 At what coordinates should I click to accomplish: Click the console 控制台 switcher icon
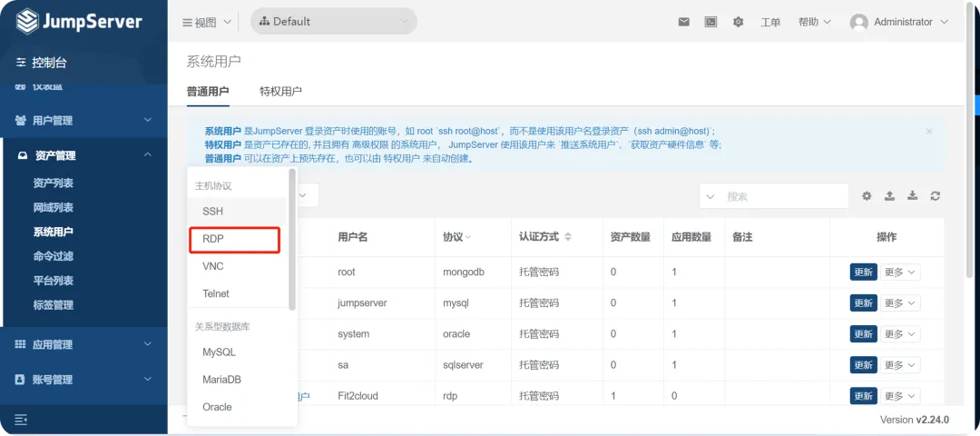22,63
